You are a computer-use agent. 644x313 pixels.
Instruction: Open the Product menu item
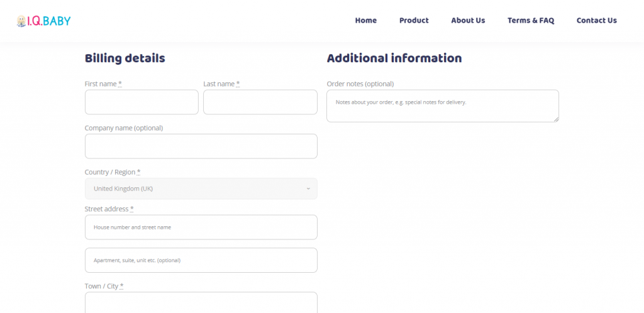[414, 21]
